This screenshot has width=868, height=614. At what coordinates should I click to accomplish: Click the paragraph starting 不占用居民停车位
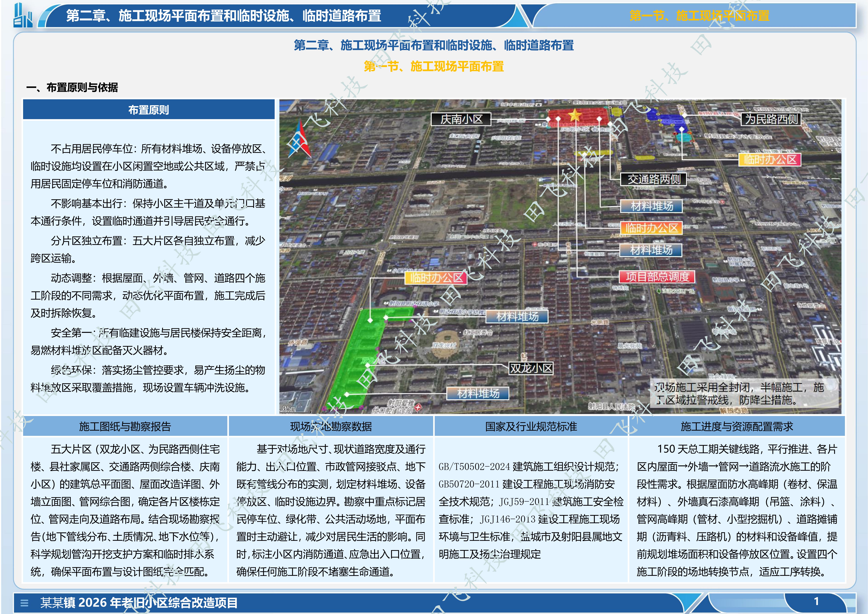148,166
